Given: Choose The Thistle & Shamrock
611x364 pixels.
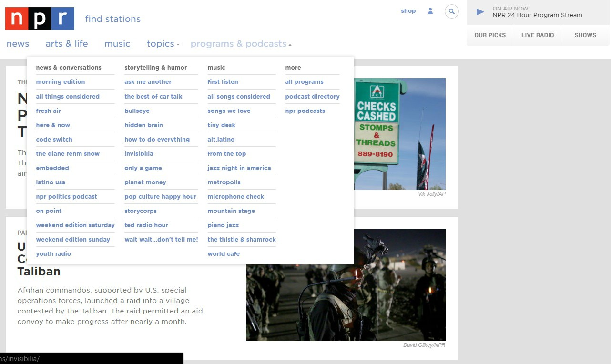Looking at the screenshot, I should tap(242, 239).
